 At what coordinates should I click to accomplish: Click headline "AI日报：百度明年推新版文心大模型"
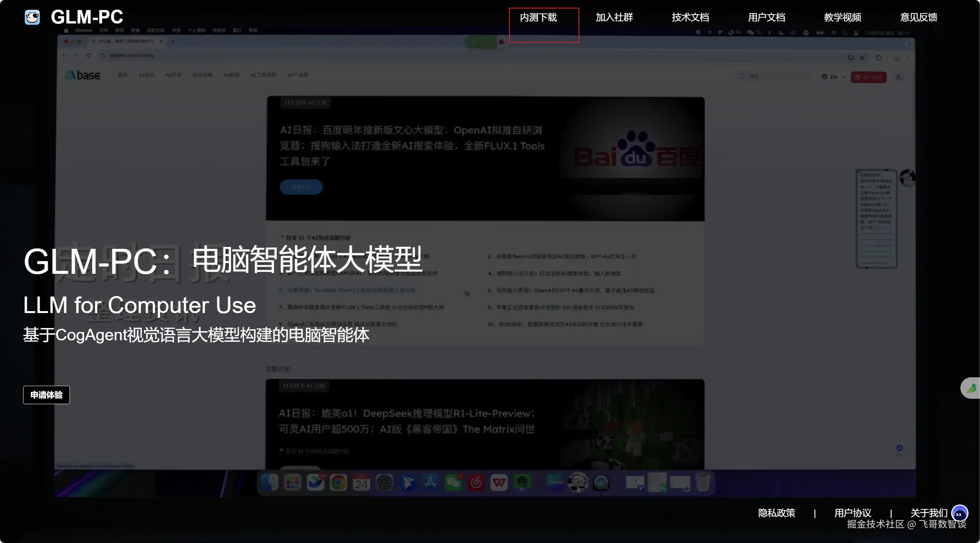coord(412,146)
